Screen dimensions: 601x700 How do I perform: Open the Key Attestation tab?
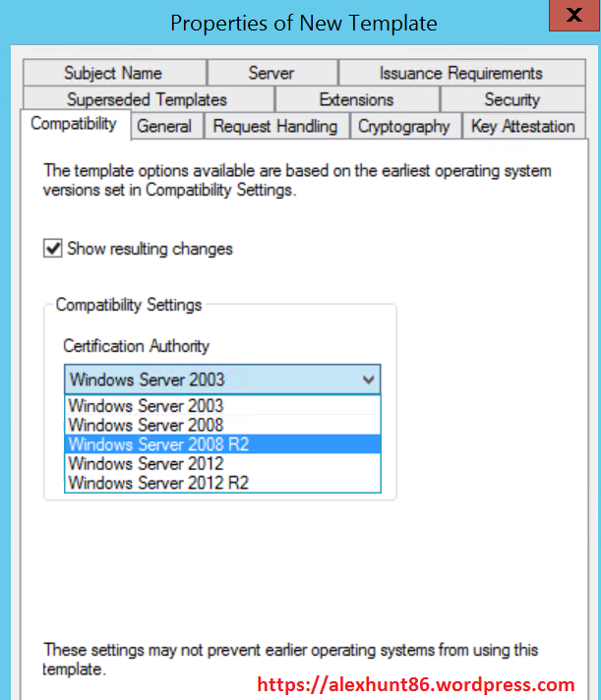click(522, 126)
